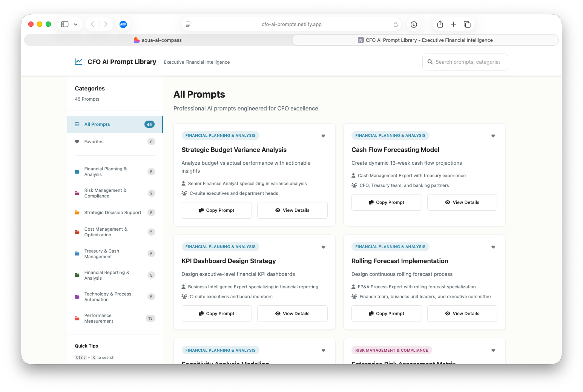Click the Risk Management & Compliance tag badge
The width and height of the screenshot is (583, 392).
pyautogui.click(x=391, y=350)
